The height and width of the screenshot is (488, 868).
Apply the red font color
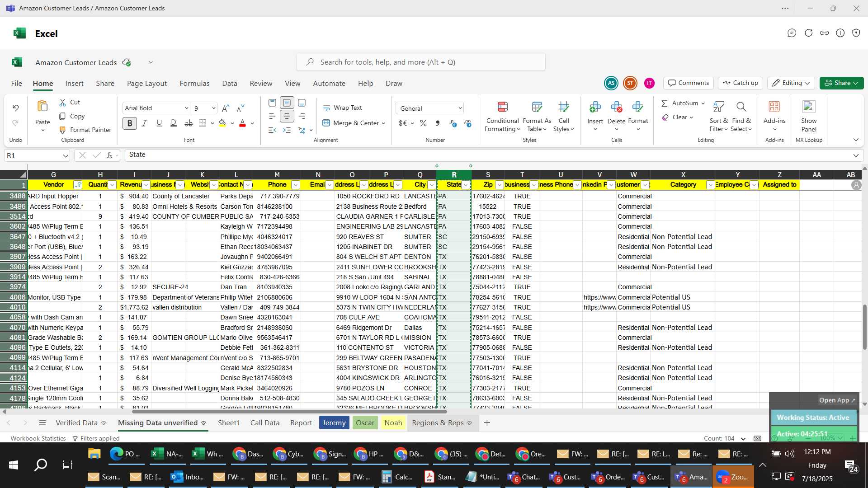[x=242, y=123]
